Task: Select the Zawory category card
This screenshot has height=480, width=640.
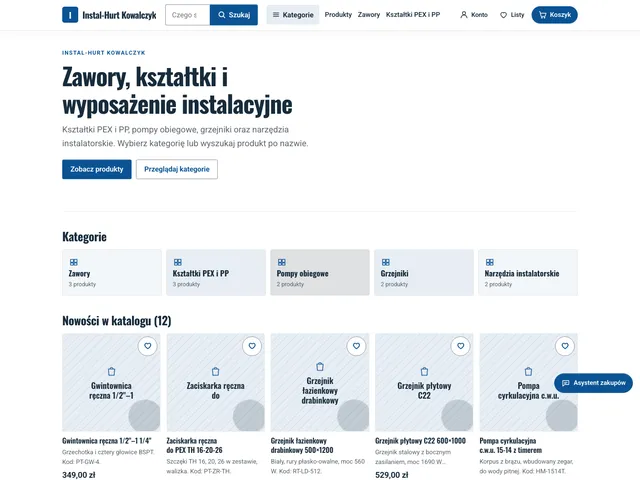Action: point(112,272)
